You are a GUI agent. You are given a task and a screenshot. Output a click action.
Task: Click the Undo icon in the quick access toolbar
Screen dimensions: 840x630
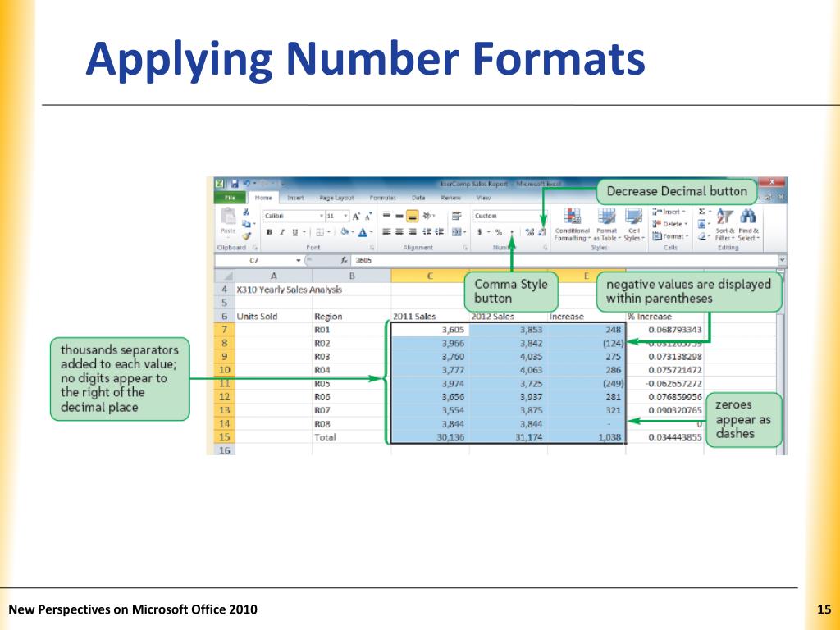pos(248,184)
